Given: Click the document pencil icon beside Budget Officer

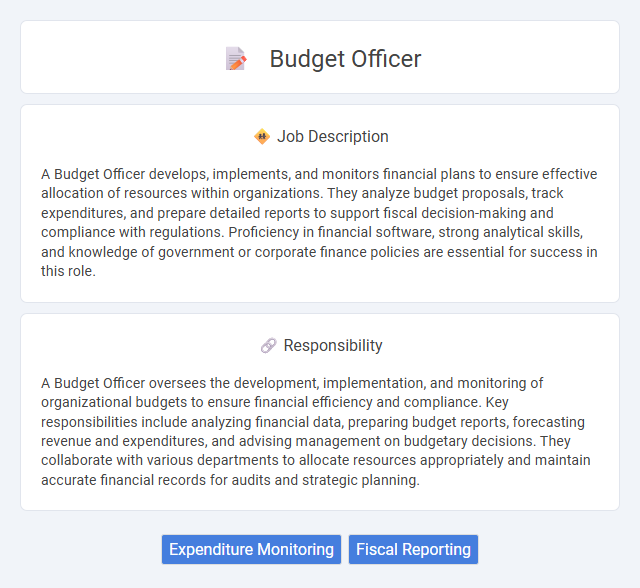Looking at the screenshot, I should (x=236, y=59).
